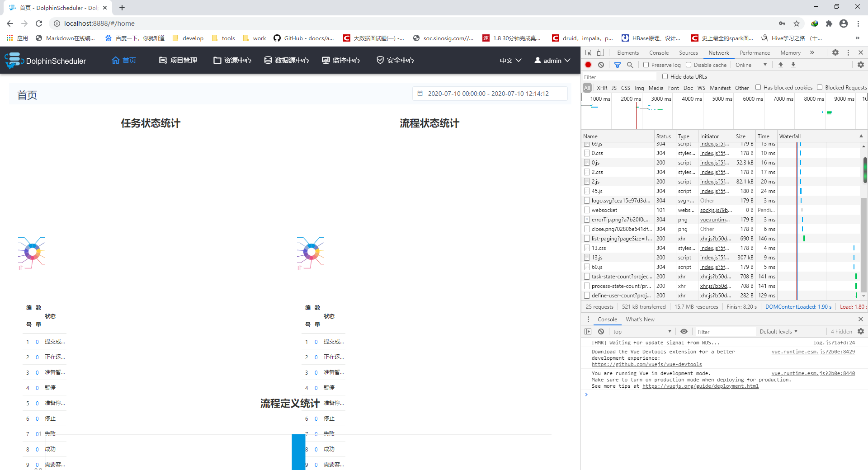Image resolution: width=868 pixels, height=470 pixels.
Task: Export requests as HAR file
Action: [x=793, y=65]
